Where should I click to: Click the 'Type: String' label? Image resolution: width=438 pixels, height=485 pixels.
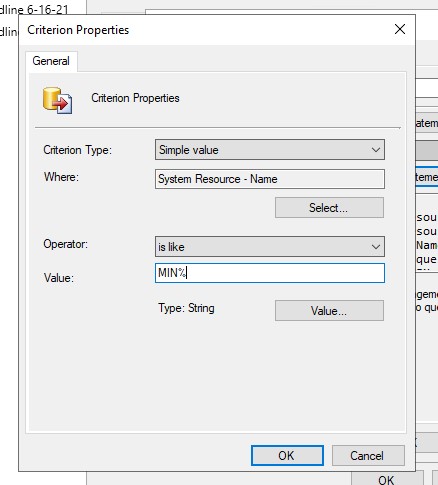186,308
